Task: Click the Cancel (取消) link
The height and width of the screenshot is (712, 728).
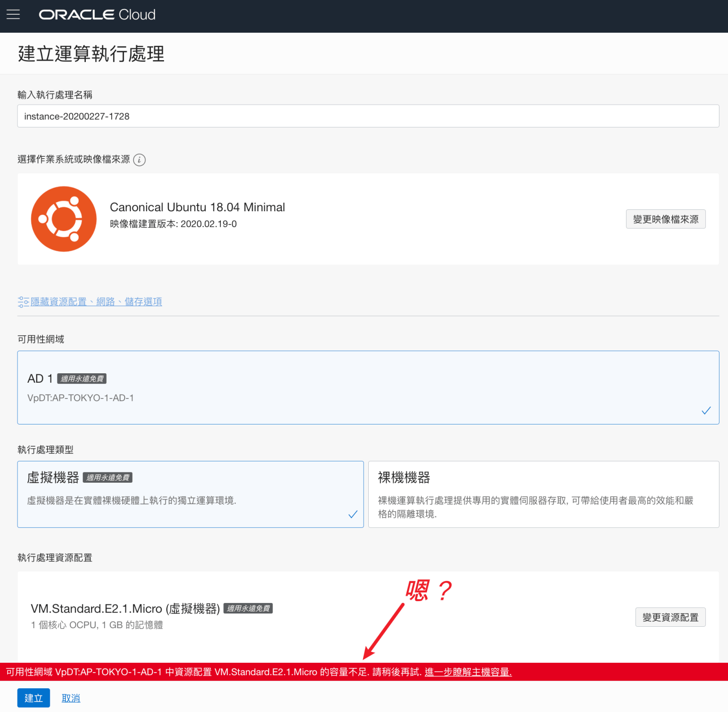Action: tap(71, 698)
